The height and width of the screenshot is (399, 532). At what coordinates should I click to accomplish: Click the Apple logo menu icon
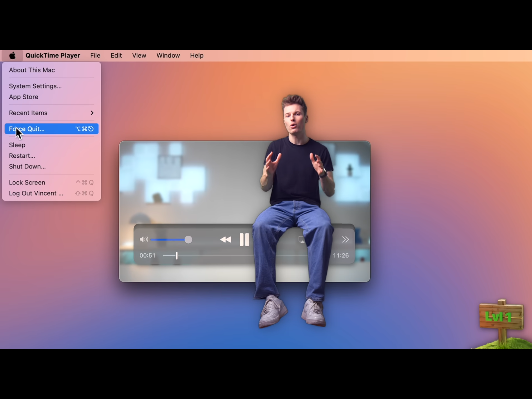pos(12,56)
